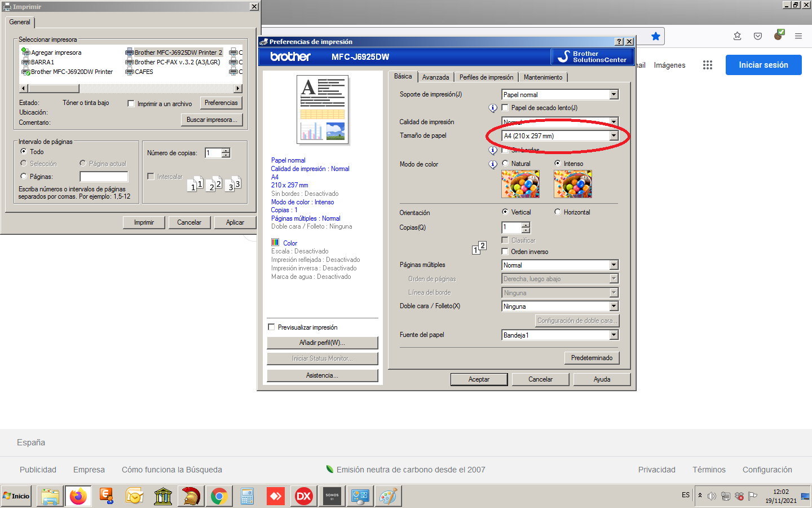Click Aceptar in printing preferences
Screen dimensions: 812x508
point(479,379)
